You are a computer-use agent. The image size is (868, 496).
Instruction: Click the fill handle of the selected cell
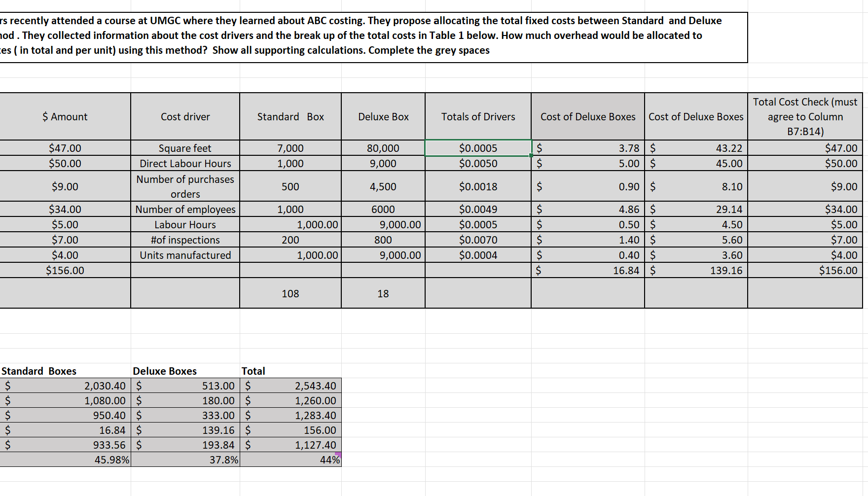530,155
